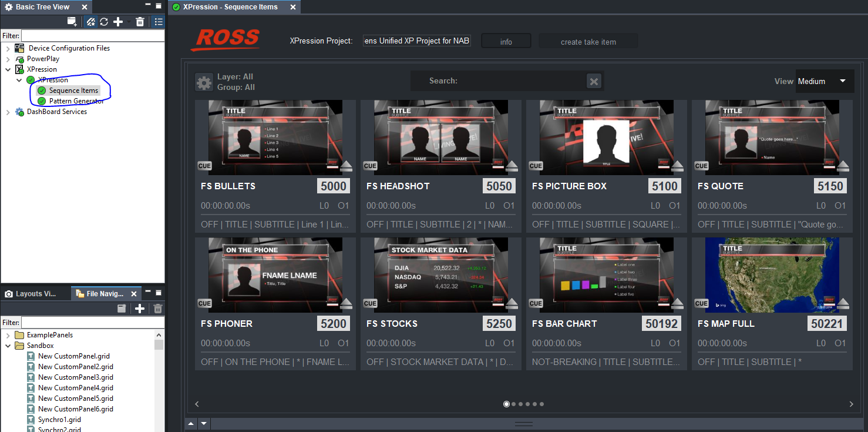The height and width of the screenshot is (432, 868).
Task: Open the dropdown arrow beside the tree view plus icon
Action: (x=128, y=22)
